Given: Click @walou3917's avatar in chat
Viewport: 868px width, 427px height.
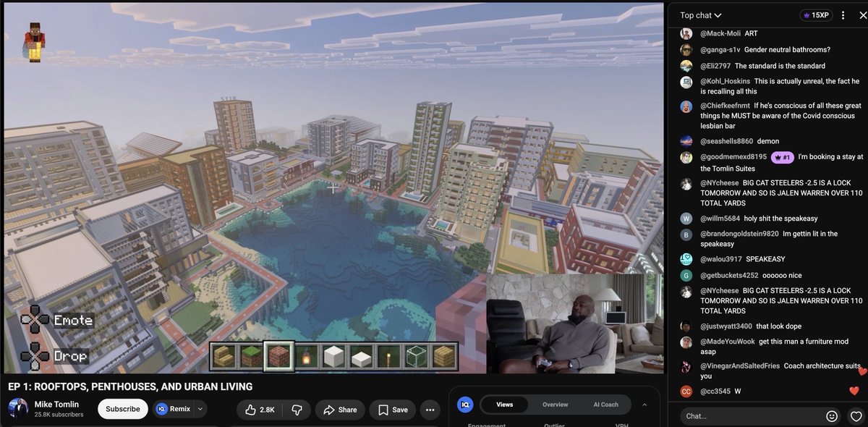Looking at the screenshot, I should coord(686,259).
